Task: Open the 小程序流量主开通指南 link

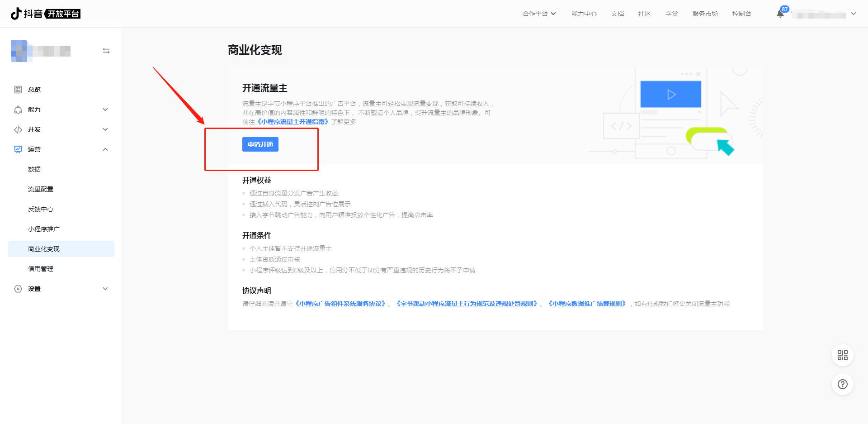Action: (293, 122)
